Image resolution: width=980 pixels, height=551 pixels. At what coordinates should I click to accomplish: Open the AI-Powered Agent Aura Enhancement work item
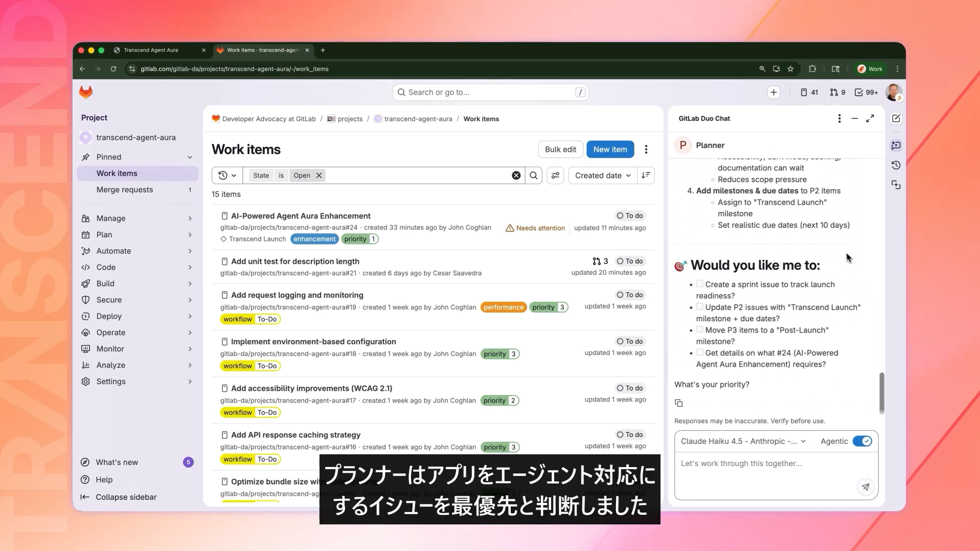(301, 216)
